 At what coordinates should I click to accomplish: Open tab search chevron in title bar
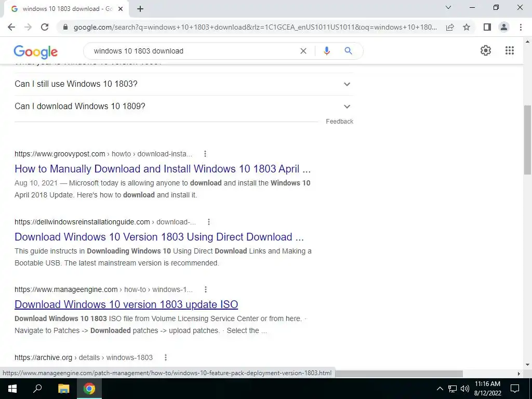(x=448, y=7)
